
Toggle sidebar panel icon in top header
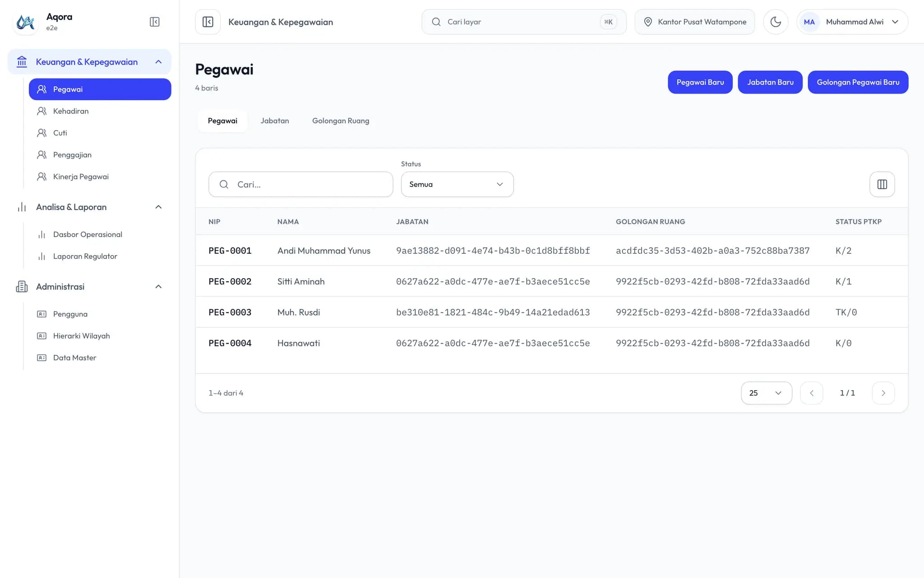coord(208,22)
